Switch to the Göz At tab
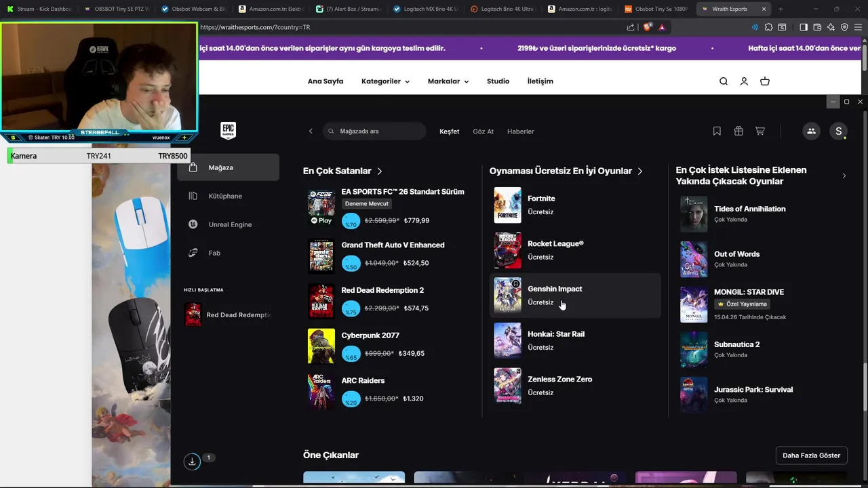Screen dimensions: 868x488 click(x=483, y=131)
